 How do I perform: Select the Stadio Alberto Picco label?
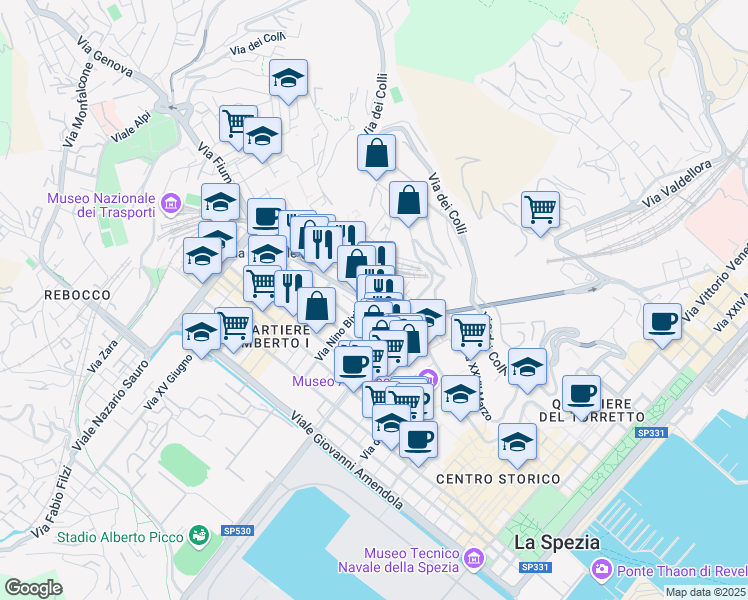click(120, 537)
